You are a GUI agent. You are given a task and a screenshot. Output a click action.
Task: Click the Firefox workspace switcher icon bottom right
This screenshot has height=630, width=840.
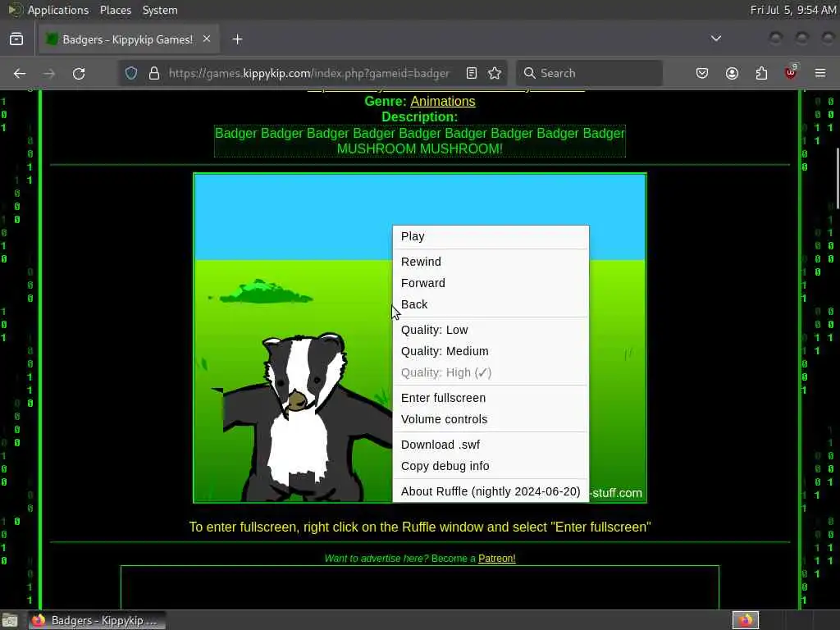[746, 620]
